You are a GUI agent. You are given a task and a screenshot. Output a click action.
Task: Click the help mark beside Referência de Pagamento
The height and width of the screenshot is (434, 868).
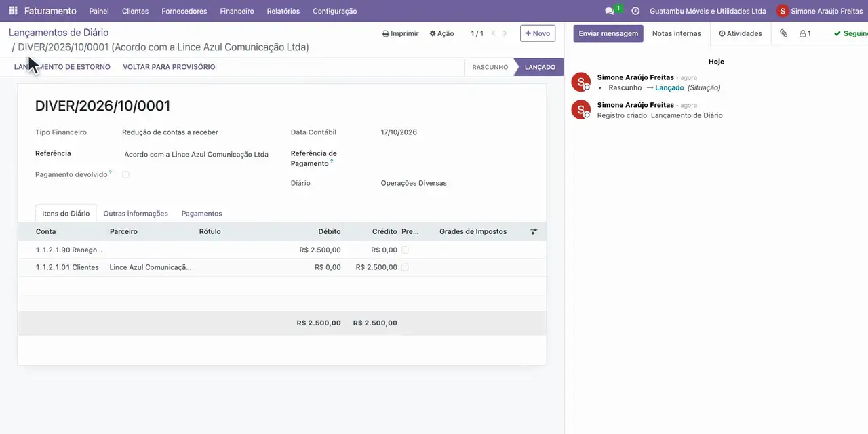click(x=332, y=161)
